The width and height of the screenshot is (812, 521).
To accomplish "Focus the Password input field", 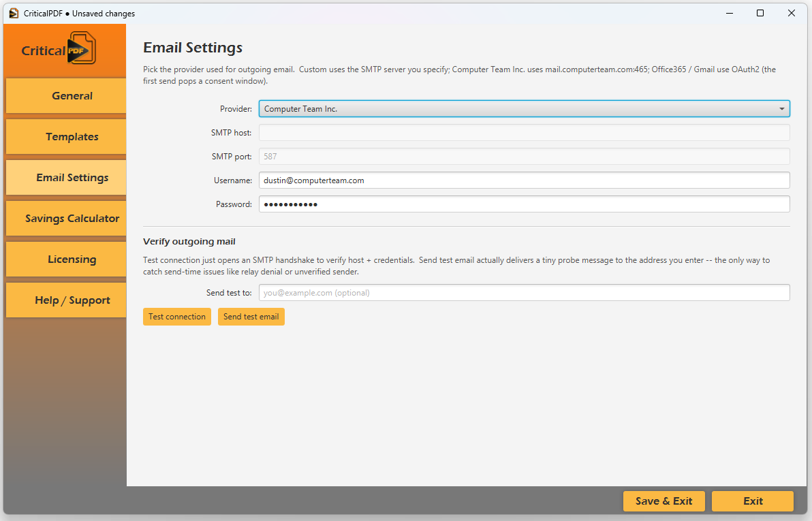I will (524, 204).
